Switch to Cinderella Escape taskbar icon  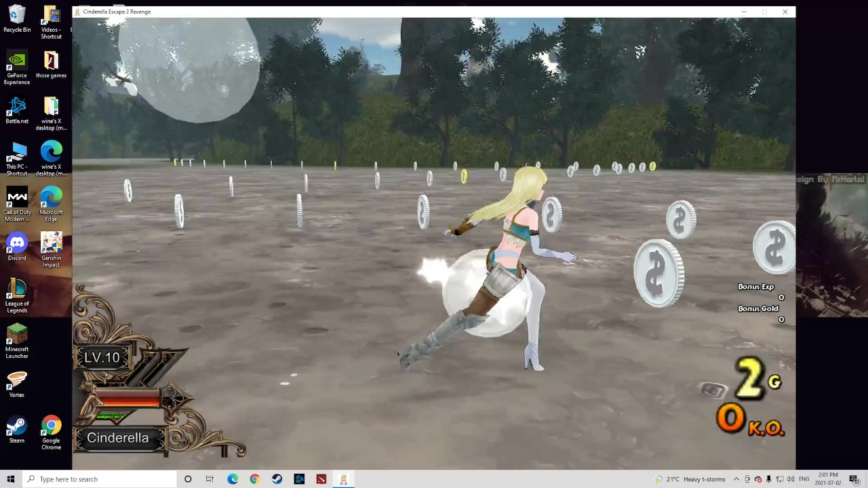pos(343,479)
